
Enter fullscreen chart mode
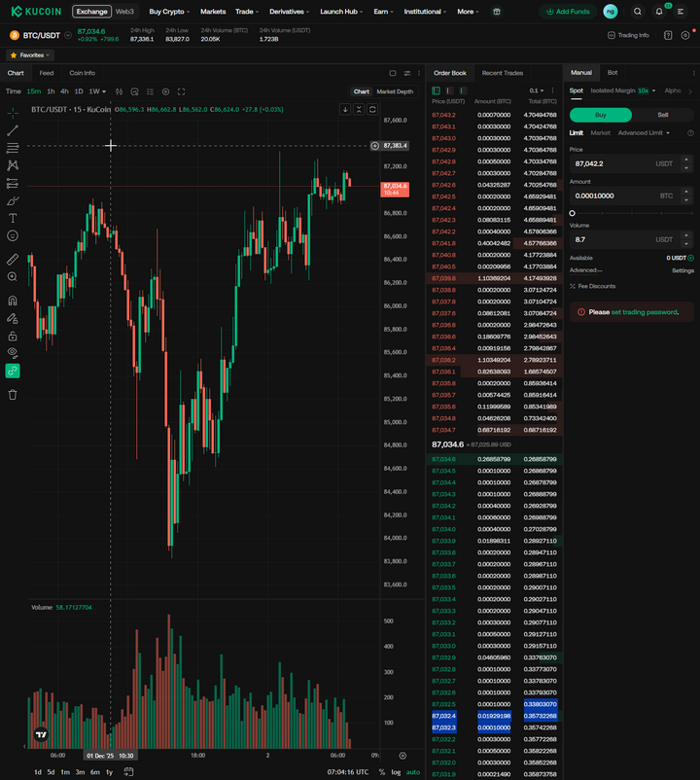pos(182,91)
